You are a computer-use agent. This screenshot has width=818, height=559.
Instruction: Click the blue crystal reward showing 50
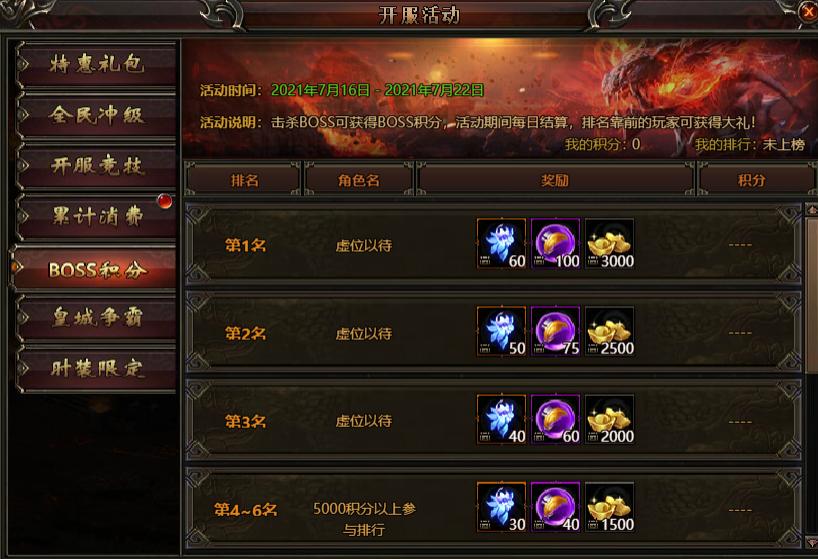[x=501, y=331]
